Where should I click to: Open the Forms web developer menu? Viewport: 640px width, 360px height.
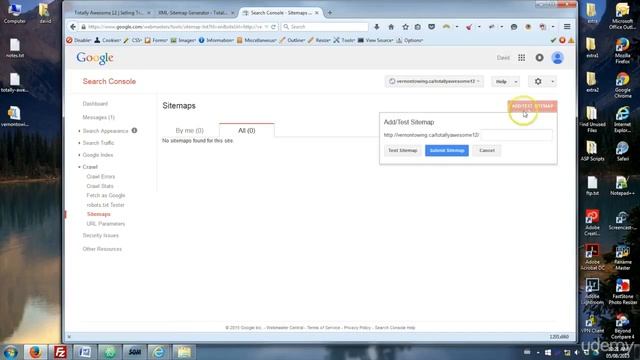click(156, 40)
